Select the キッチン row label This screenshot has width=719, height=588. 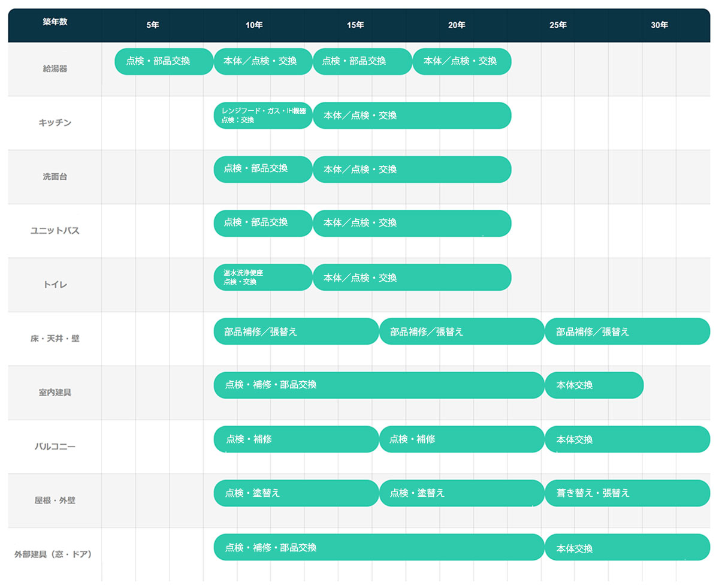click(x=55, y=123)
